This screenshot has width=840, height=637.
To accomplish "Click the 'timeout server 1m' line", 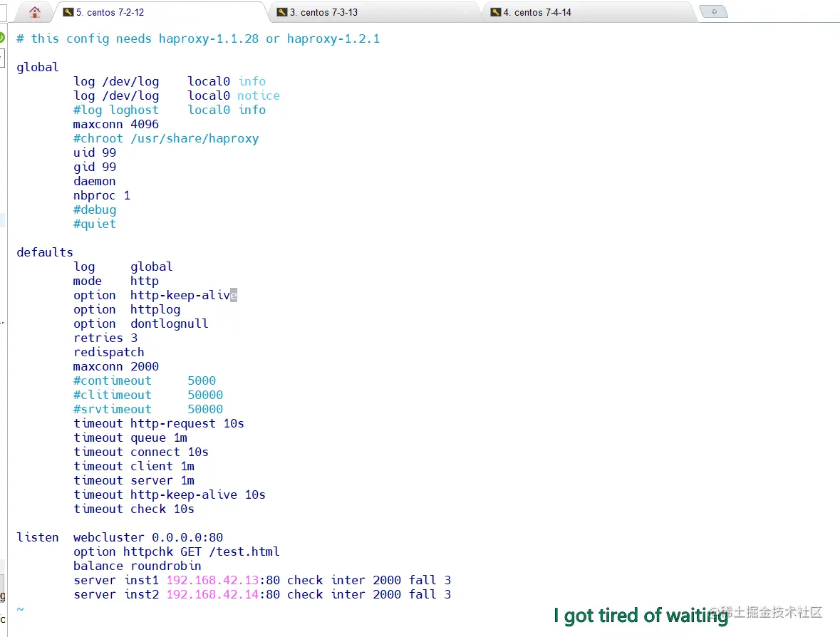I will [134, 481].
